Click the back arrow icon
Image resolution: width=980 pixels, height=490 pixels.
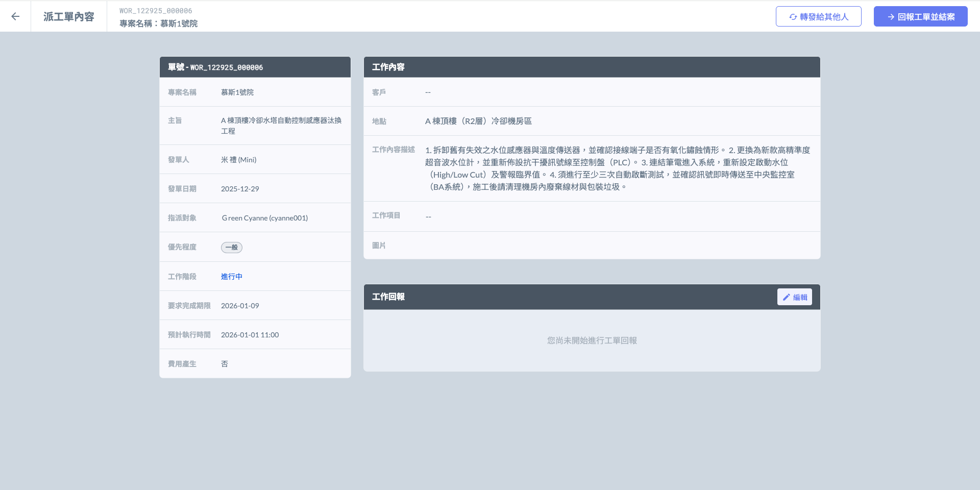click(15, 16)
